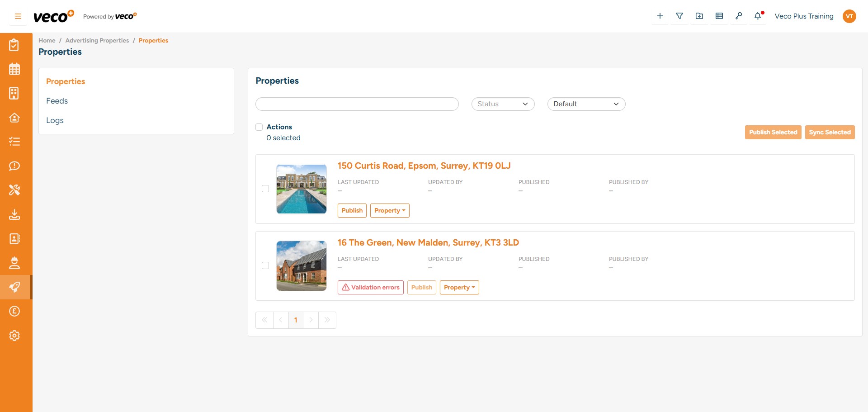
Task: Open the pound sterling finance section
Action: [x=15, y=311]
